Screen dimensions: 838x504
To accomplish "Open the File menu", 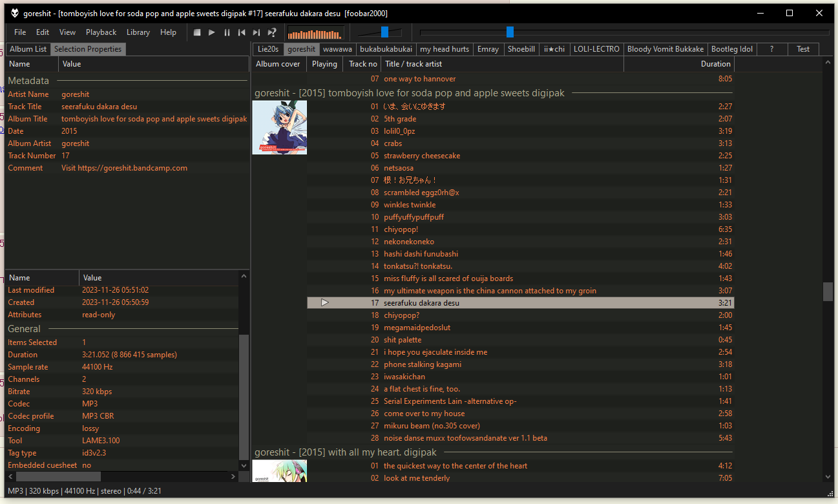I will pos(20,32).
